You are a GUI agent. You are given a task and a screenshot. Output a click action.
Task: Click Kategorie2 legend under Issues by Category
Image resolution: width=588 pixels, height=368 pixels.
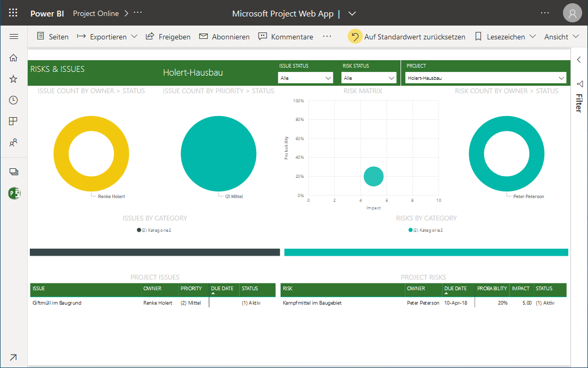click(154, 230)
